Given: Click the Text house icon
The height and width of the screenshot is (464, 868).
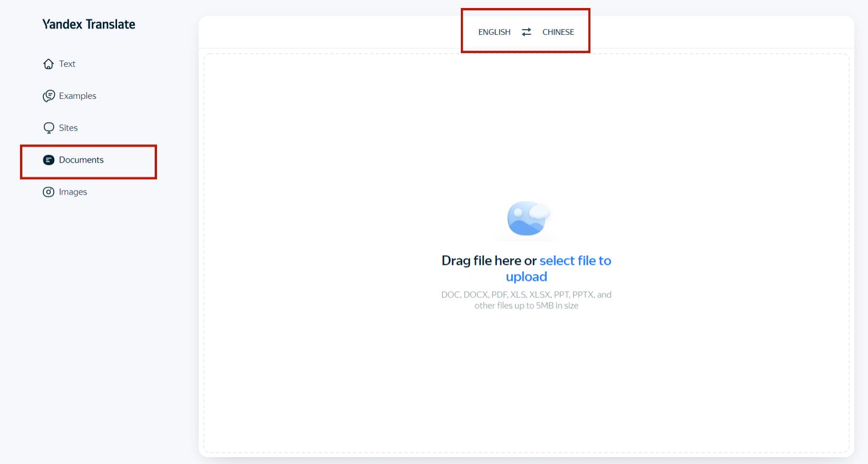Looking at the screenshot, I should pyautogui.click(x=49, y=64).
